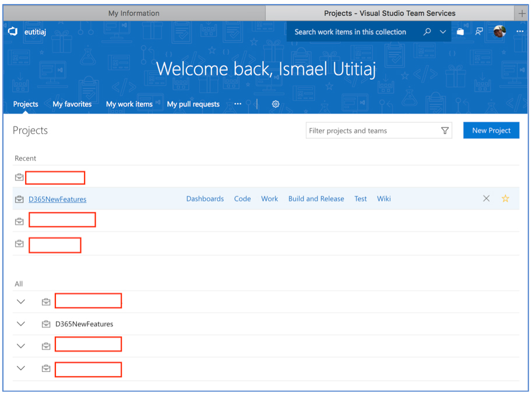Open the My favorites tab
532x394 pixels.
tap(72, 104)
